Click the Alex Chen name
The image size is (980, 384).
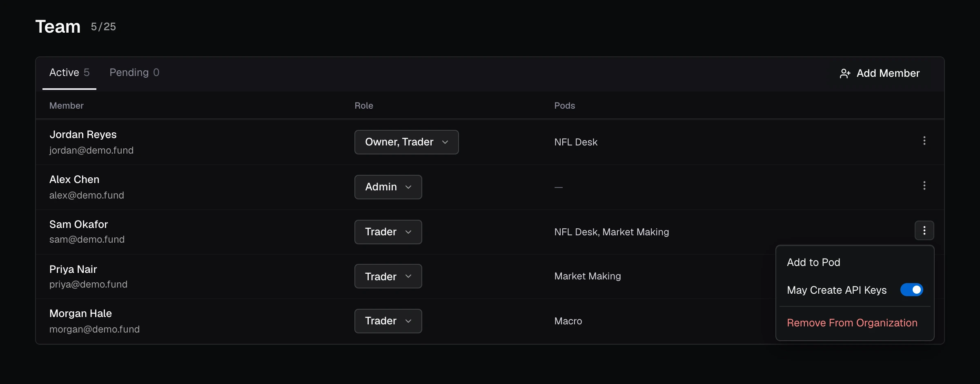click(x=74, y=179)
